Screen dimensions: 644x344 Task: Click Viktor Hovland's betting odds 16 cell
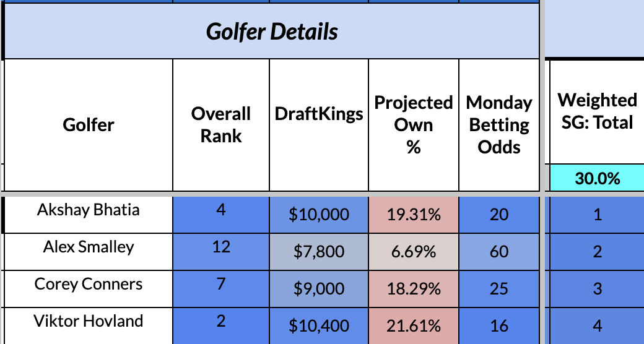[x=499, y=325]
